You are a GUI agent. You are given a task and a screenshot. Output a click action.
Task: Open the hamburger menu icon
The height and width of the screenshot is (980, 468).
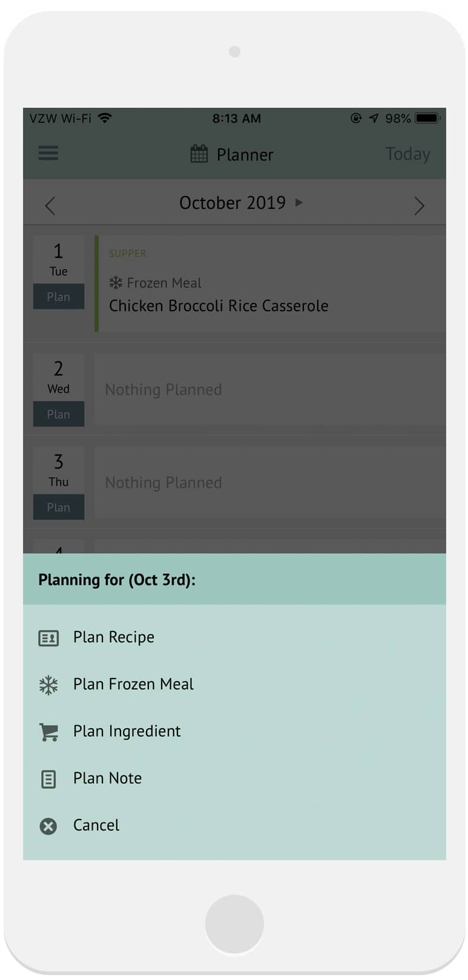point(48,153)
